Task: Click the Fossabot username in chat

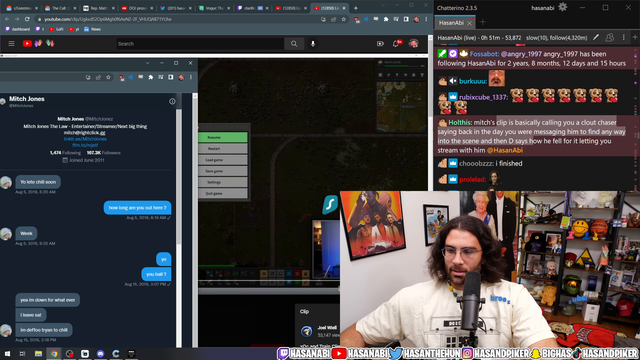Action: coord(484,54)
